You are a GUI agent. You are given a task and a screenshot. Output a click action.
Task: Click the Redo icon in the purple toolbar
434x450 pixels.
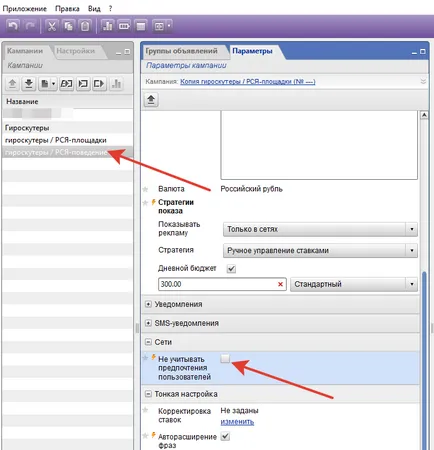coord(30,26)
